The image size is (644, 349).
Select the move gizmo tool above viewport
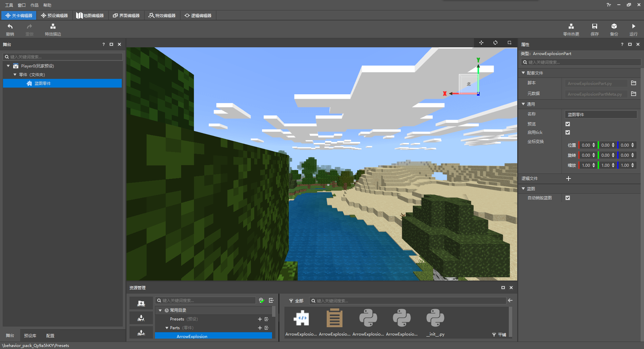coord(481,43)
